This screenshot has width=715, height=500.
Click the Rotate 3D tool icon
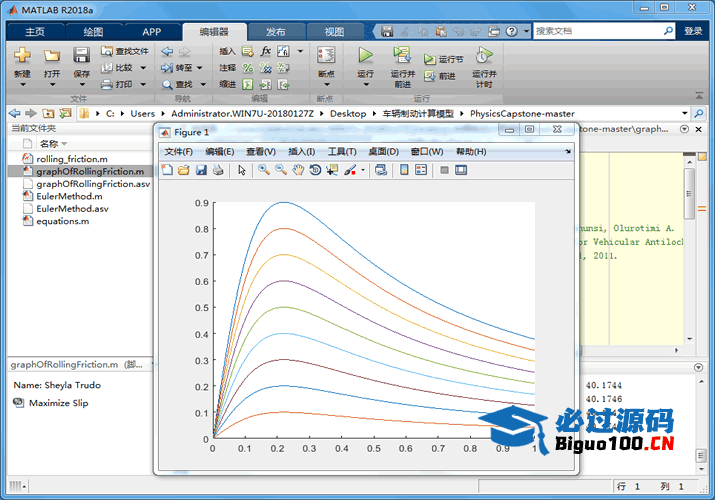[315, 170]
